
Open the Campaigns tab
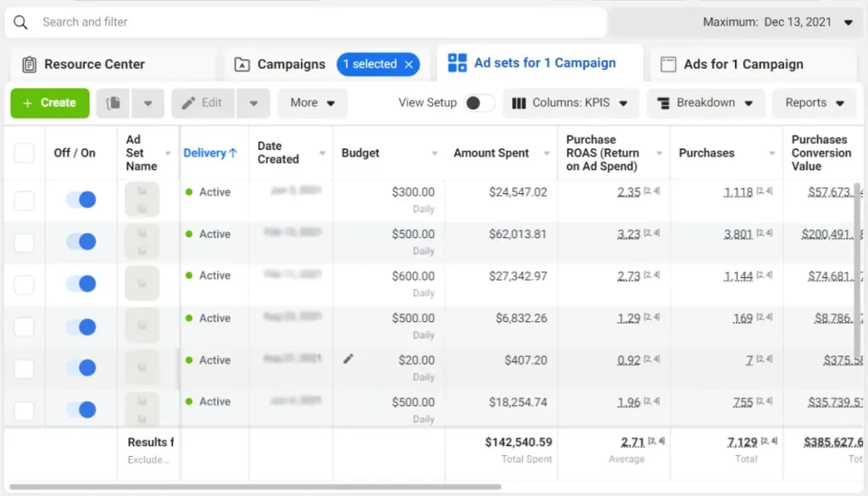coord(291,64)
